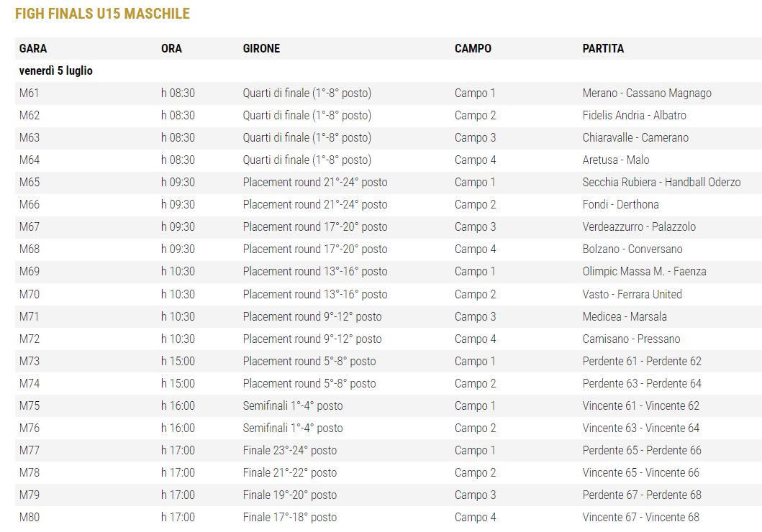The height and width of the screenshot is (532, 762).
Task: Click Placement round 21°-24° posto in M66 row
Action: pyautogui.click(x=315, y=205)
